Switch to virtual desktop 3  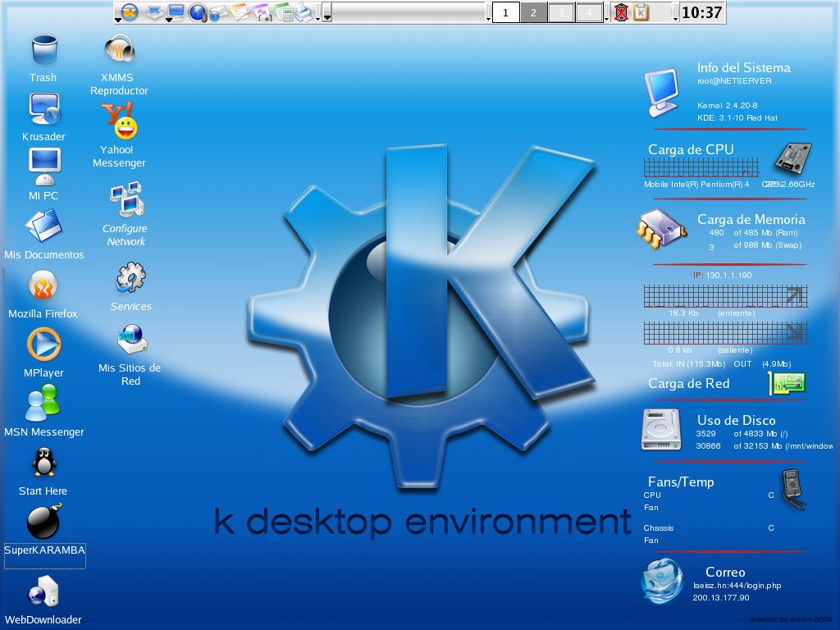[561, 12]
